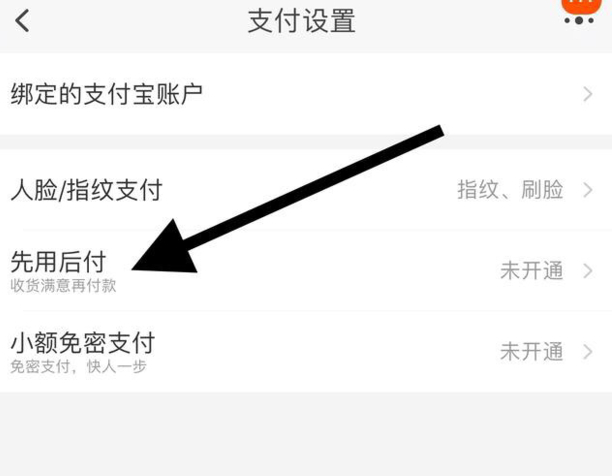Open 人脸/指纹支付 setting
This screenshot has width=612, height=476.
(306, 190)
